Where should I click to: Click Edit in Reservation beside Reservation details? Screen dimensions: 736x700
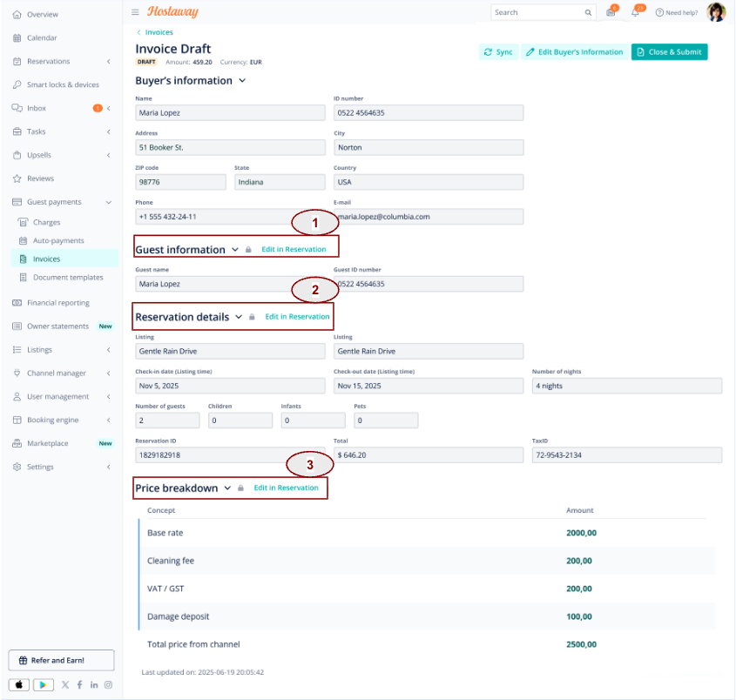click(297, 317)
